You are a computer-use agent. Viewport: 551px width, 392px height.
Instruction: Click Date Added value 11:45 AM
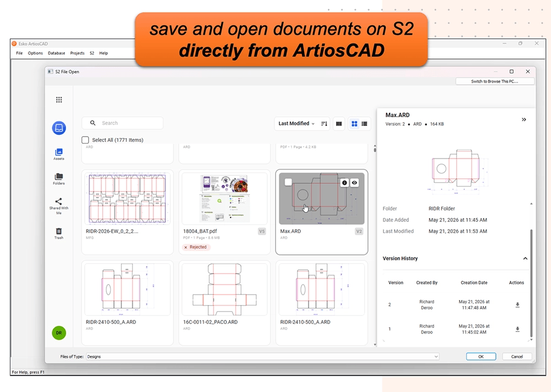pyautogui.click(x=458, y=220)
